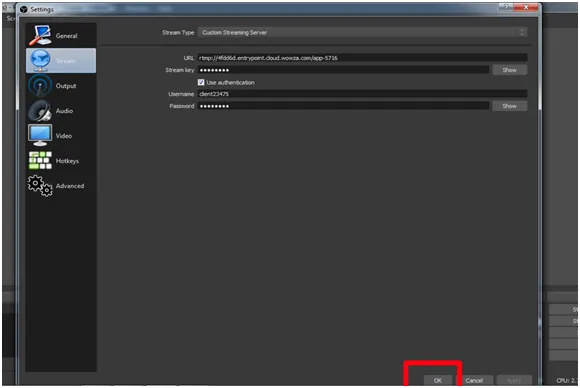
Task: Switch to the Video tab label
Action: pos(64,136)
